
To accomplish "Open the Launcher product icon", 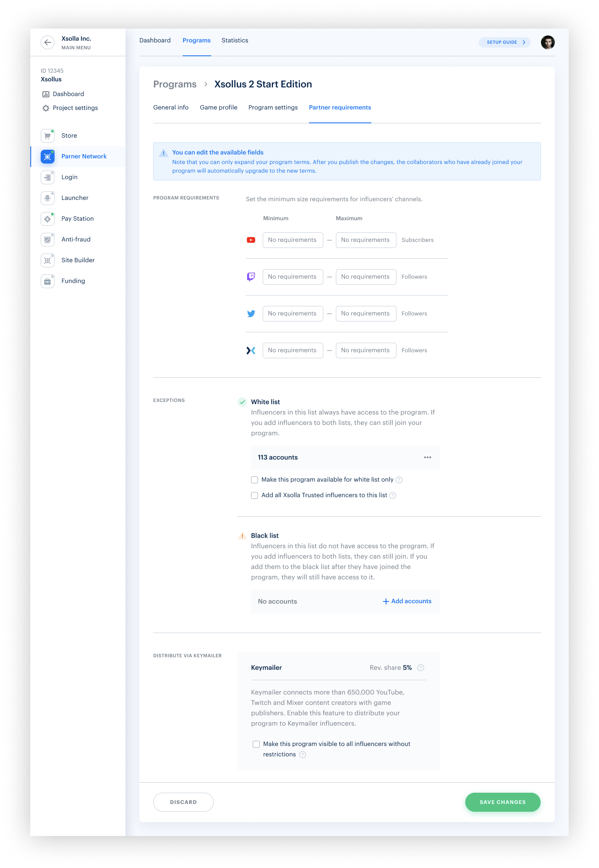I will tap(48, 198).
